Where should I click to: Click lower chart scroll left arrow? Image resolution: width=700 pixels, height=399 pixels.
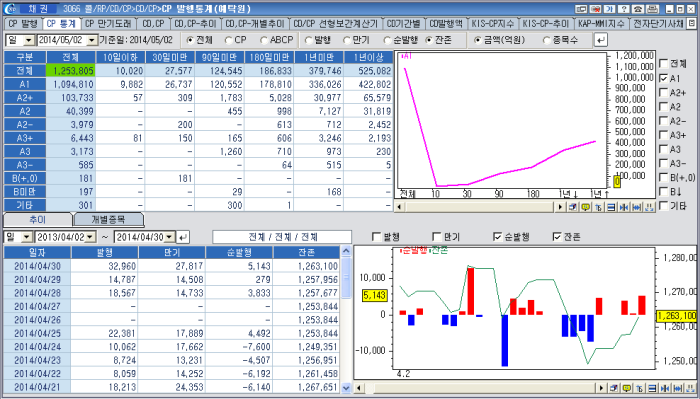[x=358, y=388]
